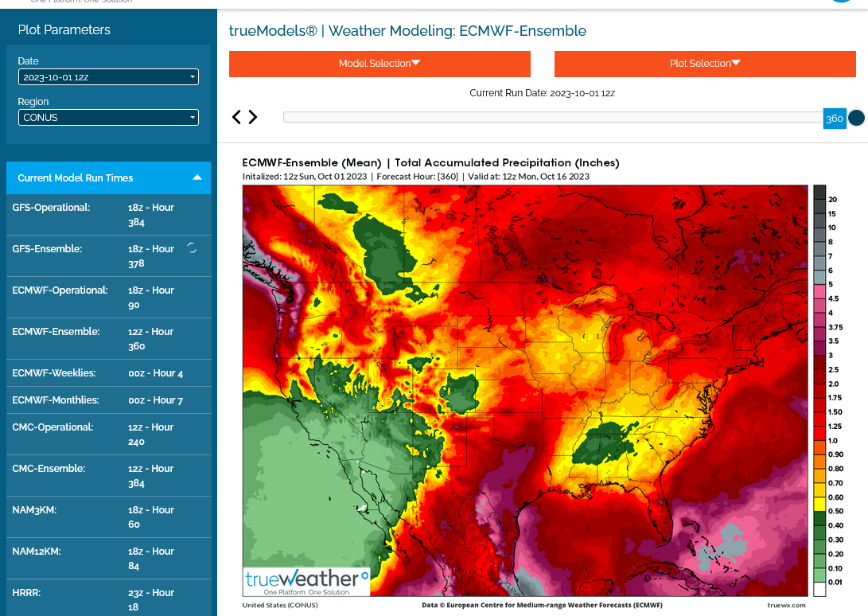Click the 5 inch pink legend swatch
Viewport: 868px width, 616px height.
tap(819, 285)
